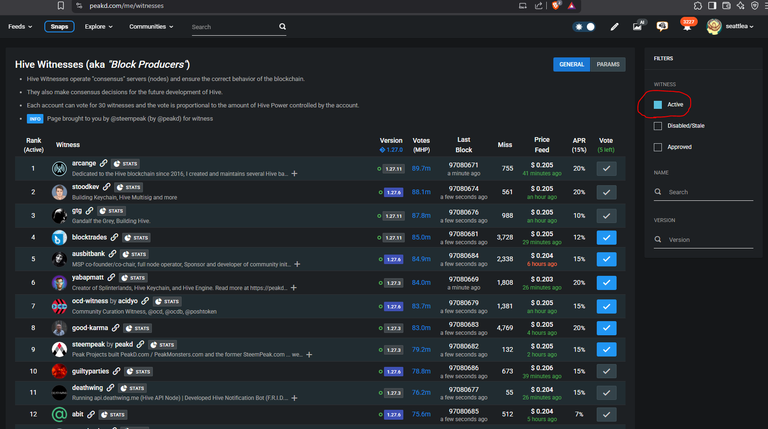This screenshot has height=429, width=768.
Task: Open STATS for deathwing
Action: tap(132, 388)
